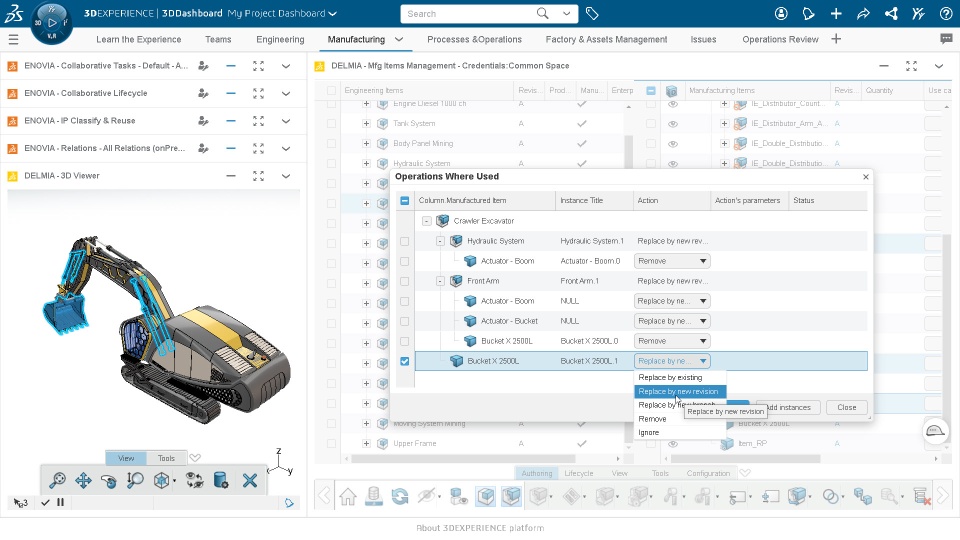Check the Hydraulic System row checkbox
960x540 pixels.
click(405, 241)
